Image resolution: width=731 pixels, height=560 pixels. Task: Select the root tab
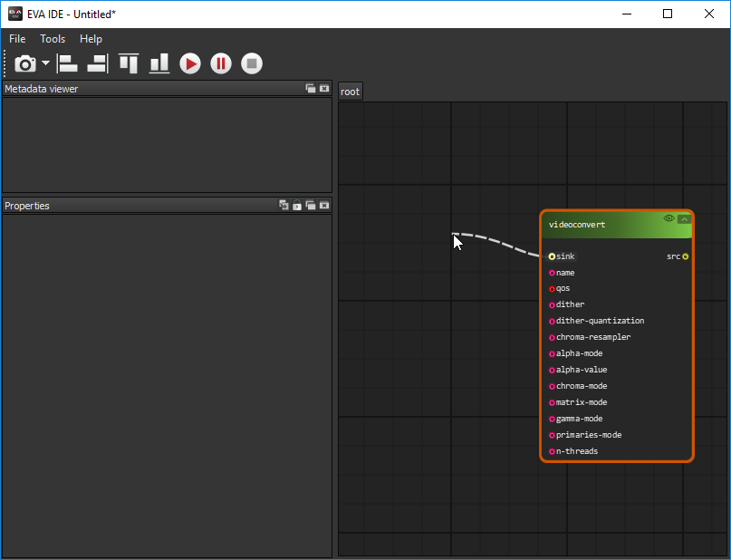350,92
